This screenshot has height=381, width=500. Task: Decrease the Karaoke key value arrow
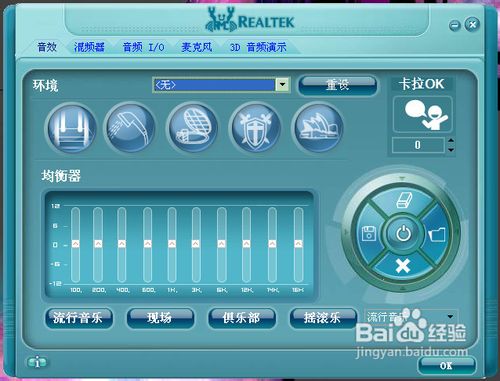(451, 150)
